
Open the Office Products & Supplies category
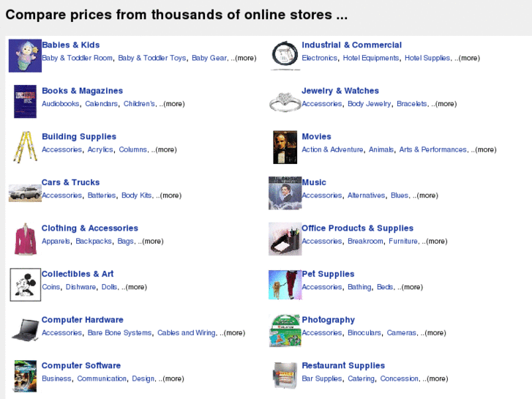pos(357,228)
